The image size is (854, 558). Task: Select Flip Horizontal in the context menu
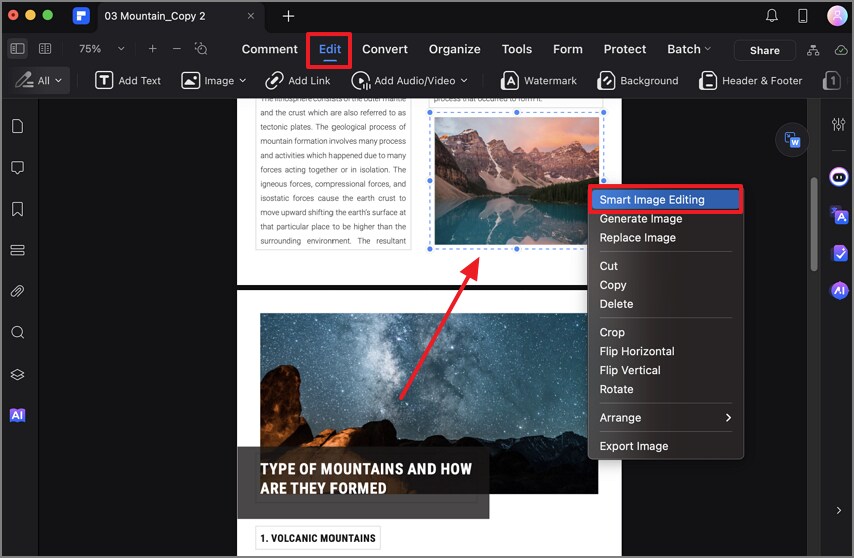pos(665,352)
